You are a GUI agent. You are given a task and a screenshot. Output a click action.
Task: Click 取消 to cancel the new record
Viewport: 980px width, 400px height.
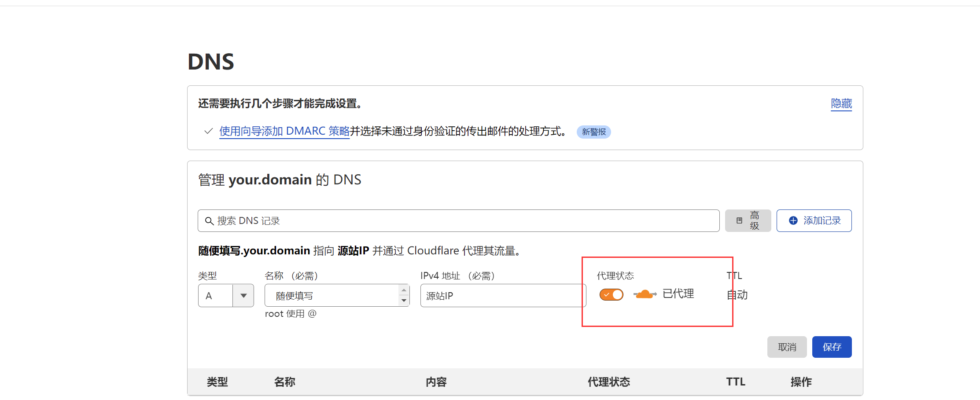pos(787,347)
